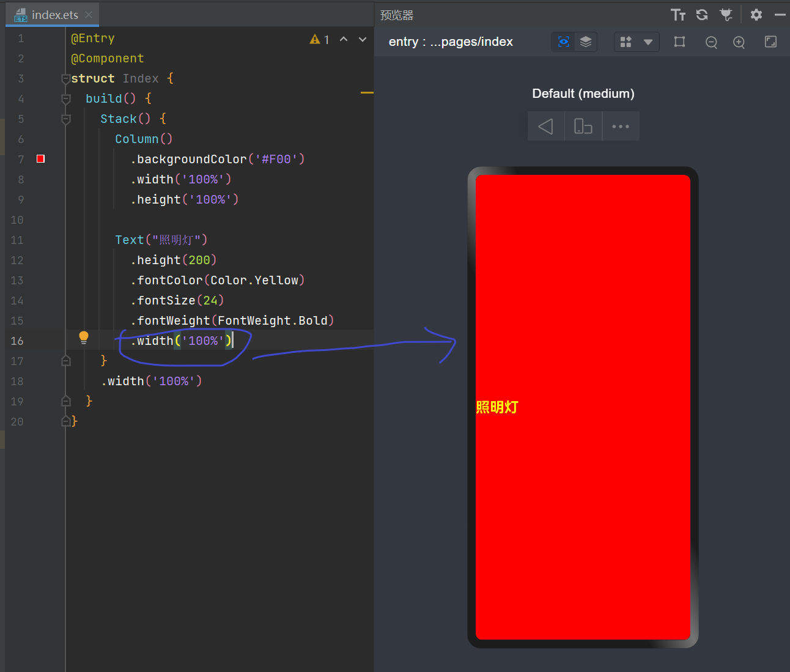
Task: Show quick-fix suggestions via the light bulb
Action: [84, 338]
